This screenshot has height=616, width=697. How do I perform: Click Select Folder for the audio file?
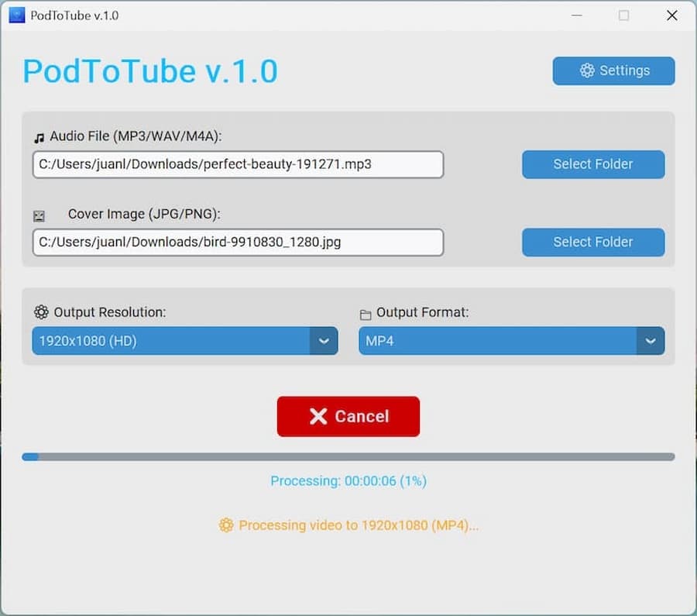tap(592, 164)
